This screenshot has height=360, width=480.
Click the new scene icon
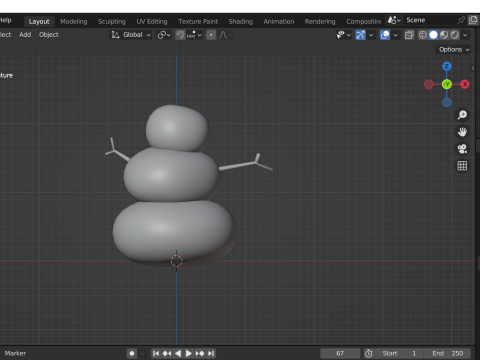473,20
